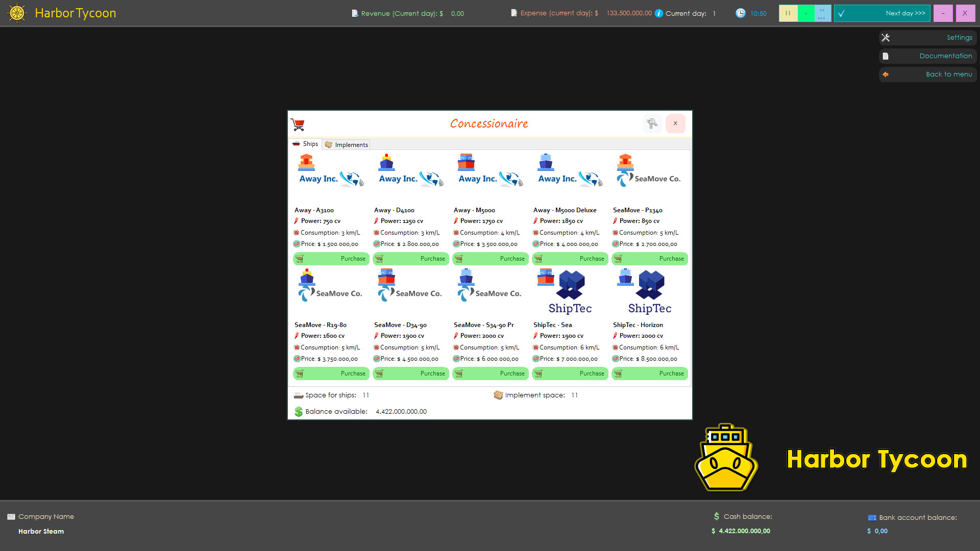This screenshot has height=551, width=980.
Task: Select the Ships tab
Action: (305, 144)
